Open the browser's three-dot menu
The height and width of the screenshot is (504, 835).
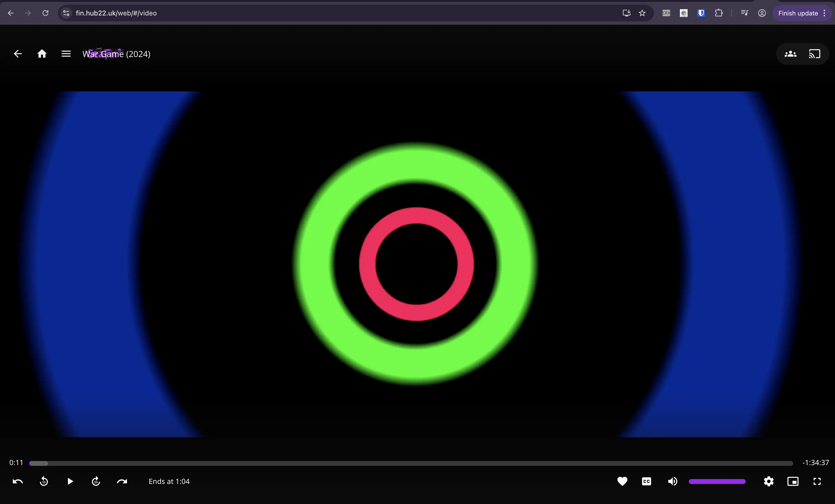coord(825,13)
